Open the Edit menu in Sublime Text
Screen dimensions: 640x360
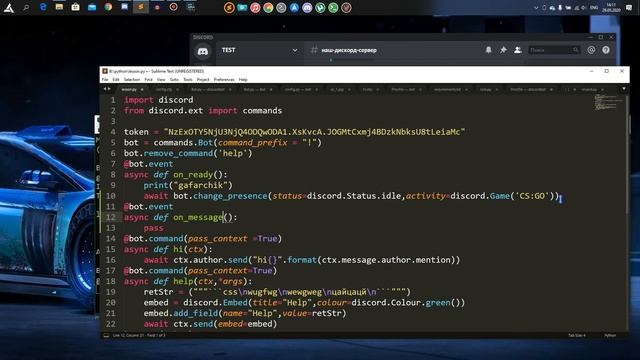[x=116, y=80]
